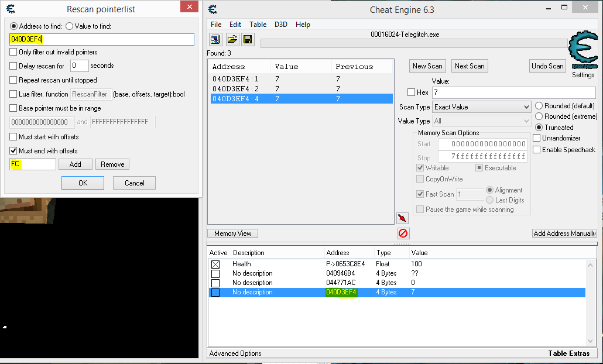This screenshot has width=603, height=364.
Task: Click Cheat Engine title bar icon
Action: pyautogui.click(x=214, y=9)
